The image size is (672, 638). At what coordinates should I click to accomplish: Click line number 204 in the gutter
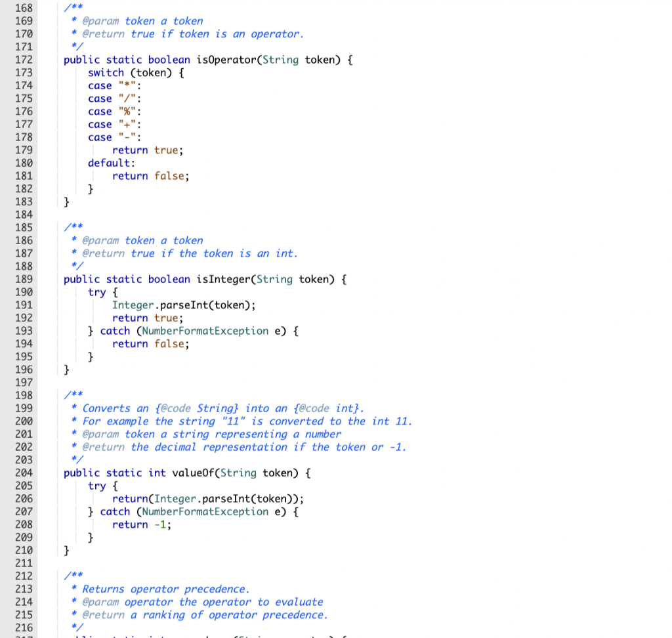coord(23,473)
